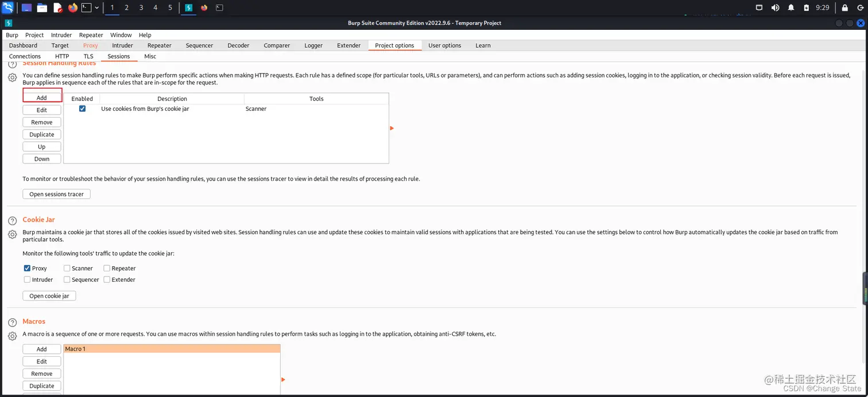Image resolution: width=868 pixels, height=397 pixels.
Task: Click the log out icon in panel
Action: click(x=860, y=7)
